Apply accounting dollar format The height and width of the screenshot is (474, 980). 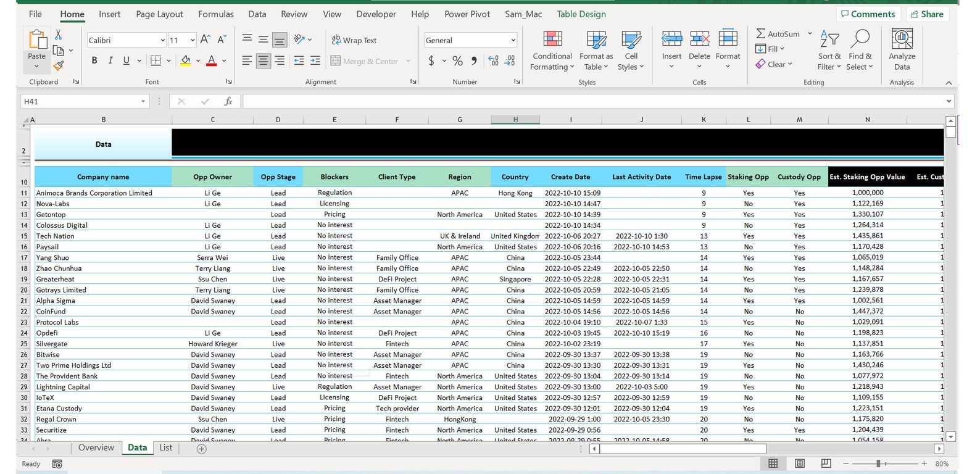click(431, 60)
